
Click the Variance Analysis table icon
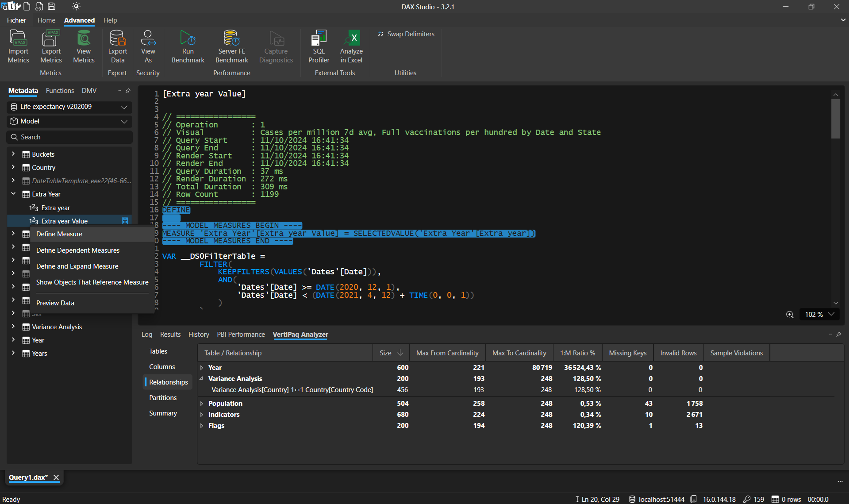click(x=26, y=327)
